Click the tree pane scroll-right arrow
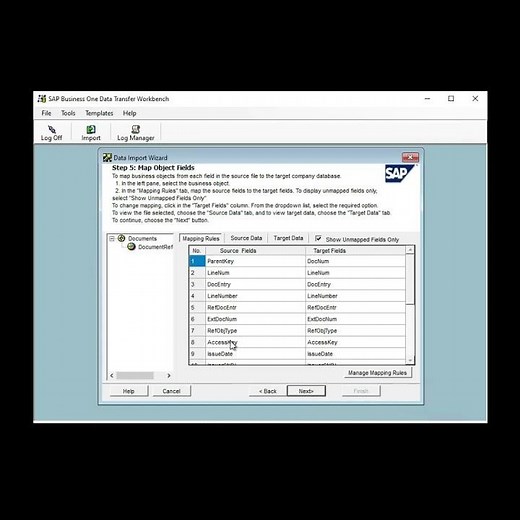The height and width of the screenshot is (520, 520). click(x=169, y=375)
